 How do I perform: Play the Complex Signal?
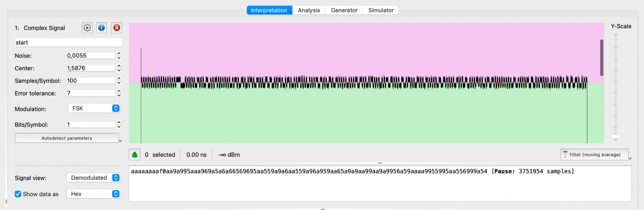pyautogui.click(x=87, y=28)
